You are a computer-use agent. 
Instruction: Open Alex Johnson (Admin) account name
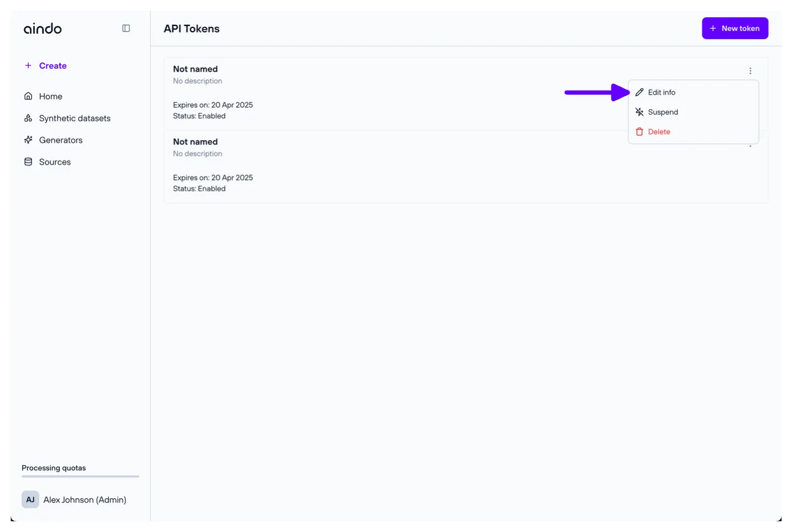click(85, 500)
